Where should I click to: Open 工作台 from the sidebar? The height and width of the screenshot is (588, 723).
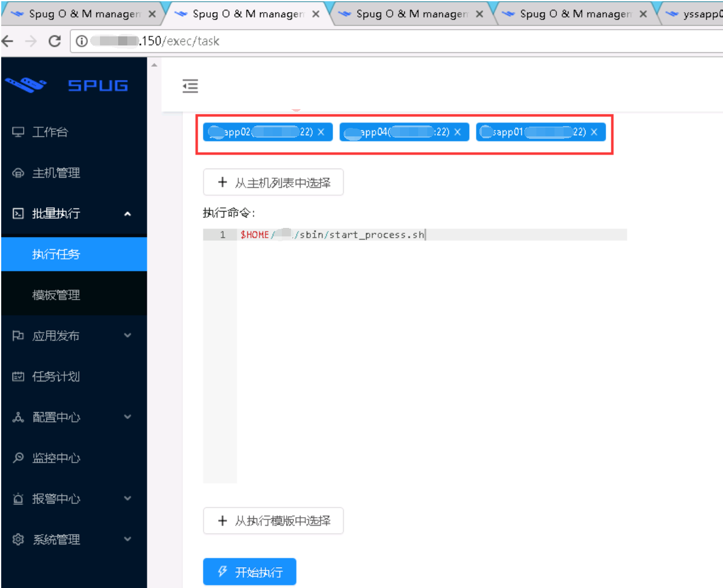(x=74, y=132)
